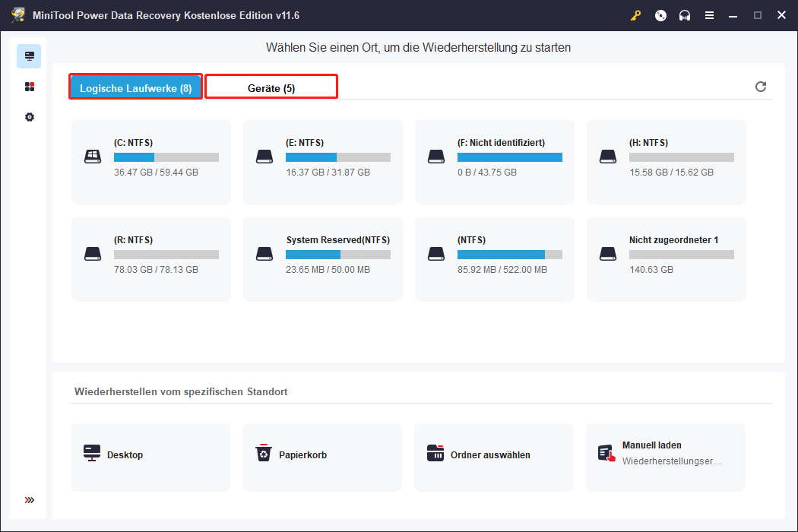Select the Nicht zugeordneter 1 label
This screenshot has width=798, height=532.
pos(674,240)
